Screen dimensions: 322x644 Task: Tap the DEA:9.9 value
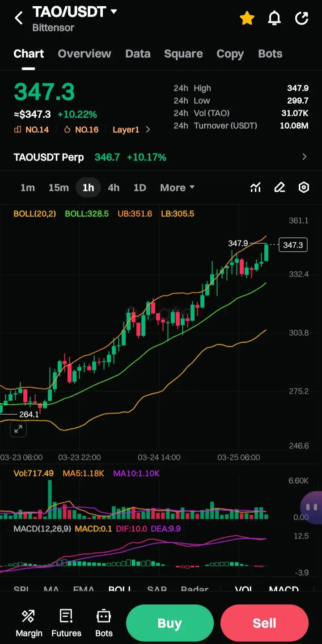(x=165, y=529)
